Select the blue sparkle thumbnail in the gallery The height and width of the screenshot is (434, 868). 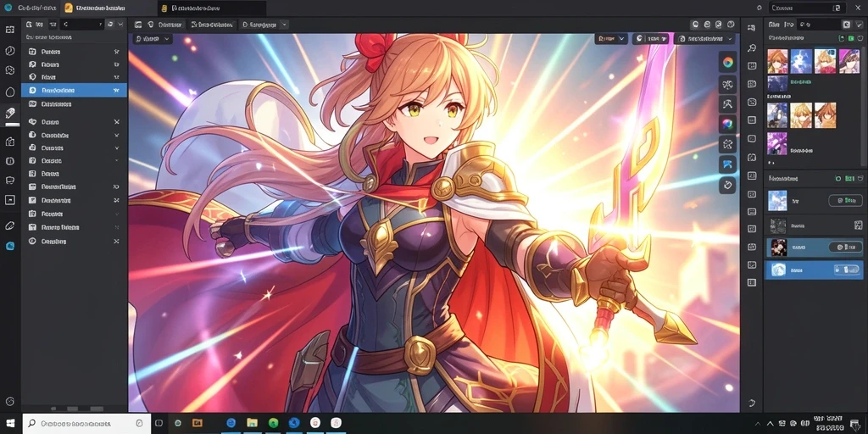[x=801, y=61]
